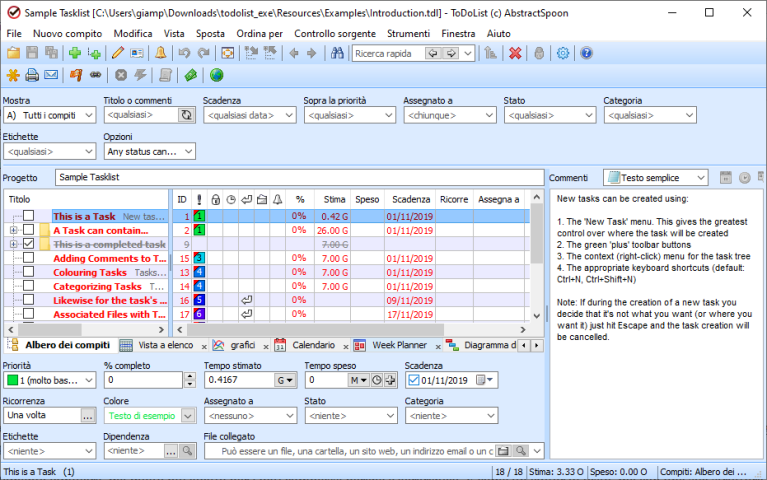Click the undo arrow icon
Image resolution: width=767 pixels, height=480 pixels.
(184, 53)
